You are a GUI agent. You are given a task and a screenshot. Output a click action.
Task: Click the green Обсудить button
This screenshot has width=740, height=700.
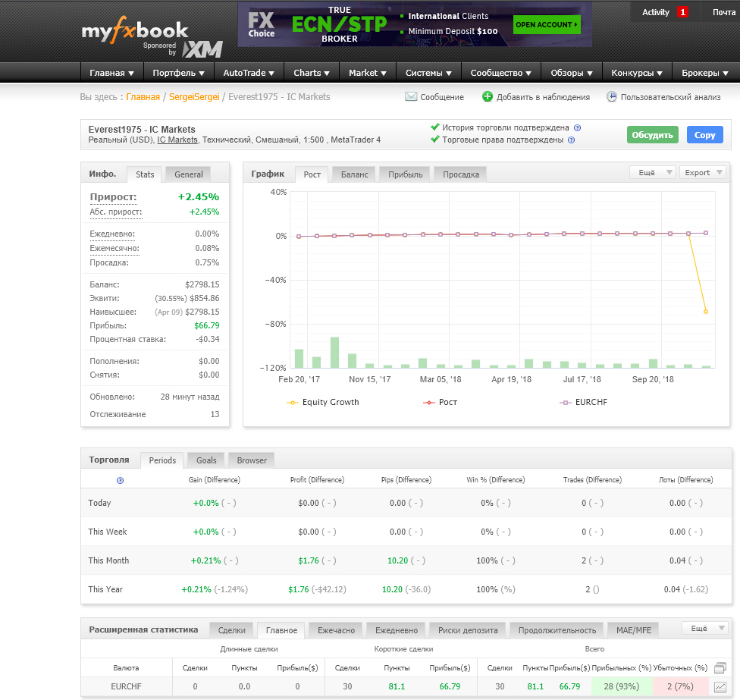pyautogui.click(x=653, y=135)
